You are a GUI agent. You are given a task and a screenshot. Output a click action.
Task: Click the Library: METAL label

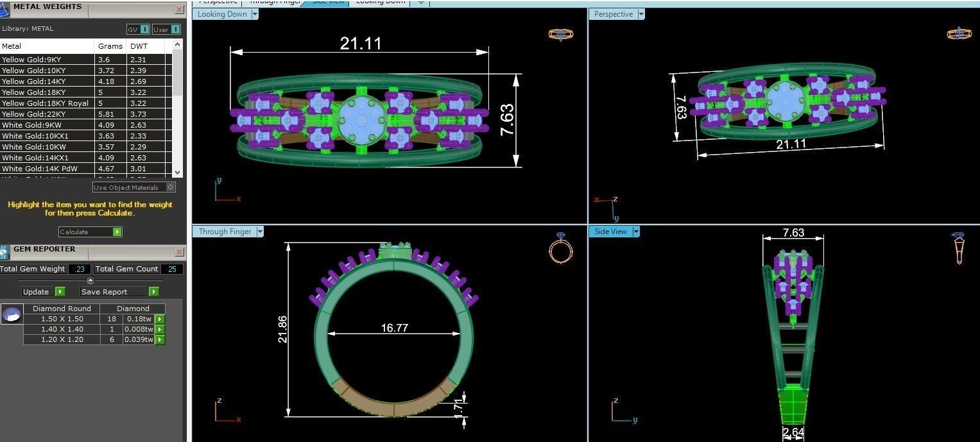(28, 29)
